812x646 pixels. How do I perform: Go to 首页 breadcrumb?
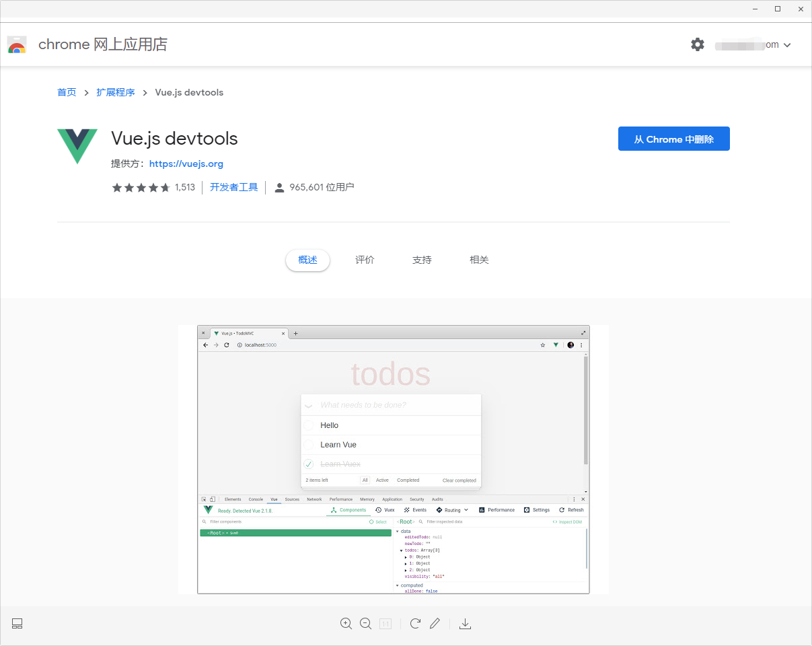[67, 92]
